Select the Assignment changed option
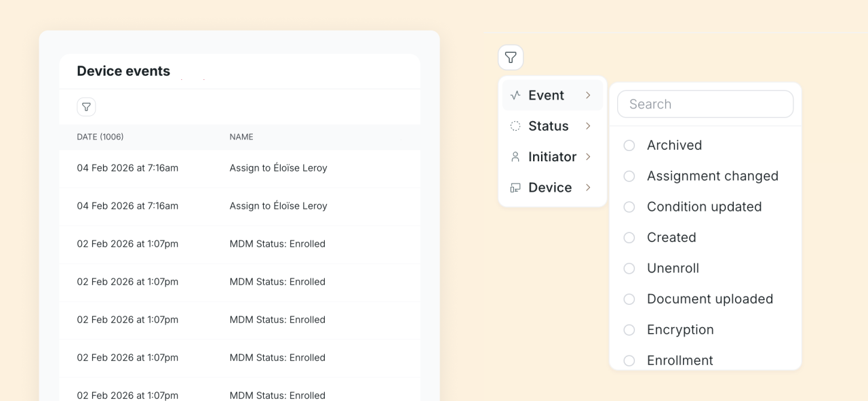868x401 pixels. point(629,176)
